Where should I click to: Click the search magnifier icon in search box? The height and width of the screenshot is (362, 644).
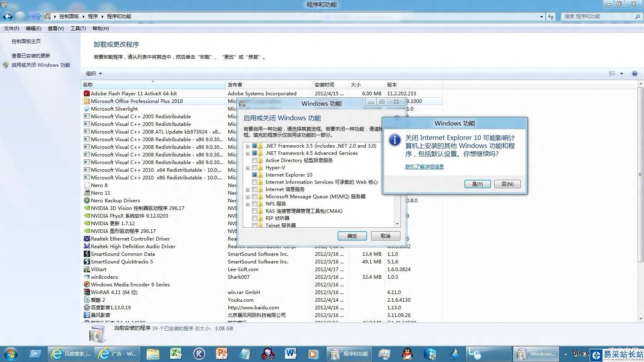pos(638,16)
